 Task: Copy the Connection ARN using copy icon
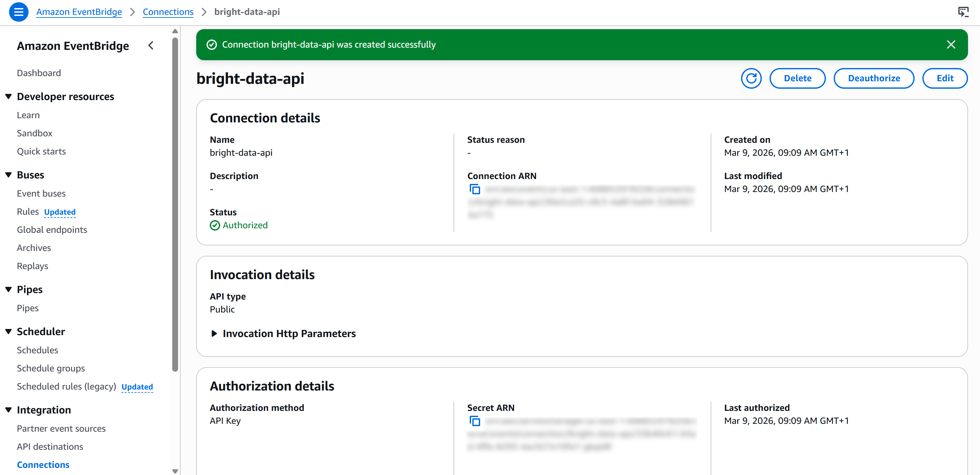[x=474, y=189]
